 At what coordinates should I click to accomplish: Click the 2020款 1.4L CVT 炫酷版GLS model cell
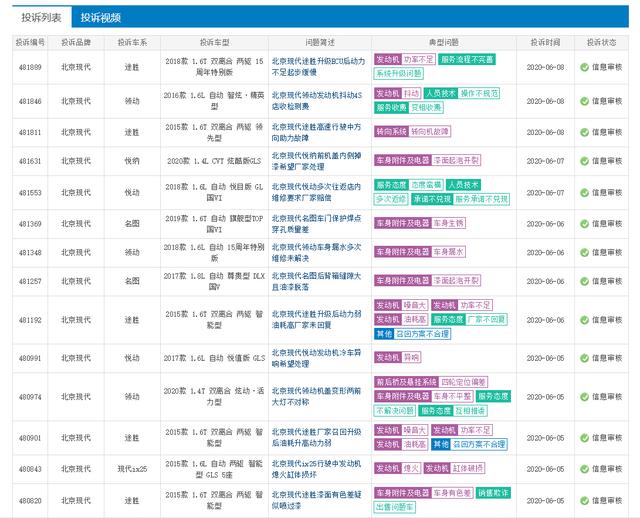(214, 161)
